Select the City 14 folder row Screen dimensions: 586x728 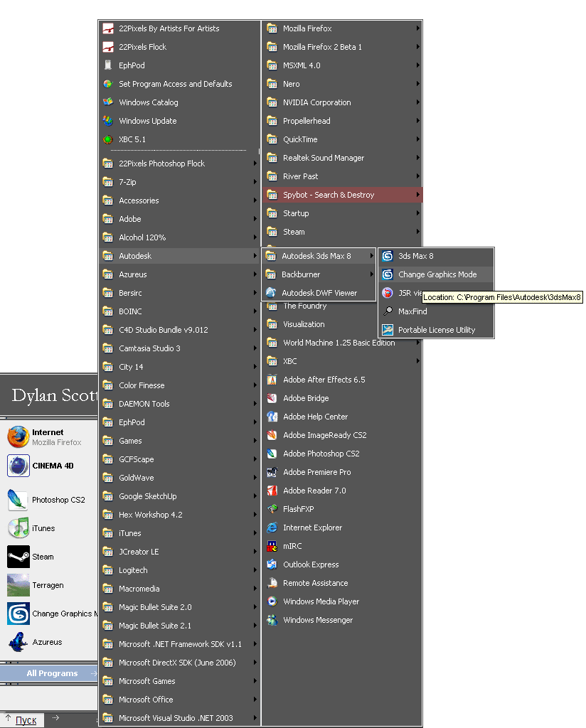(x=180, y=367)
